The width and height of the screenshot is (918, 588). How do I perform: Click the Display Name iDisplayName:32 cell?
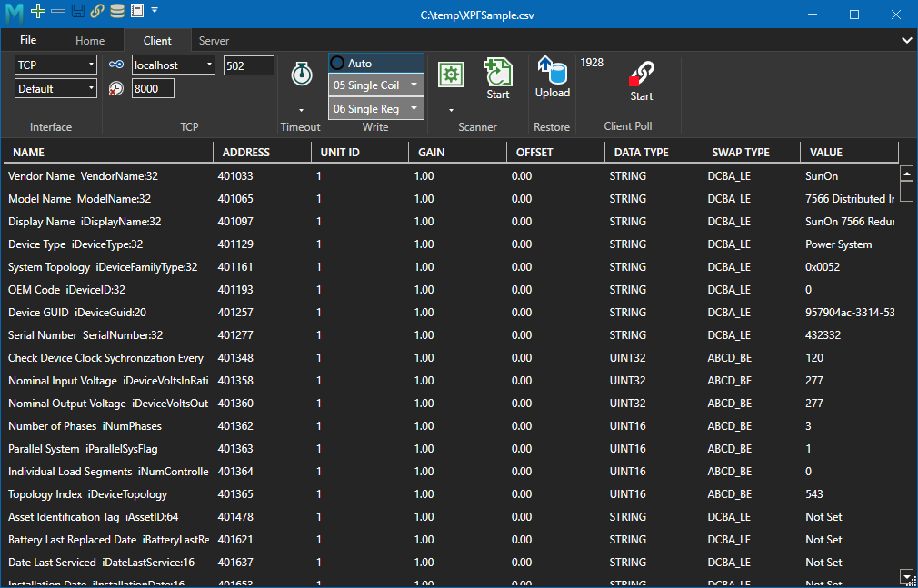click(x=85, y=222)
